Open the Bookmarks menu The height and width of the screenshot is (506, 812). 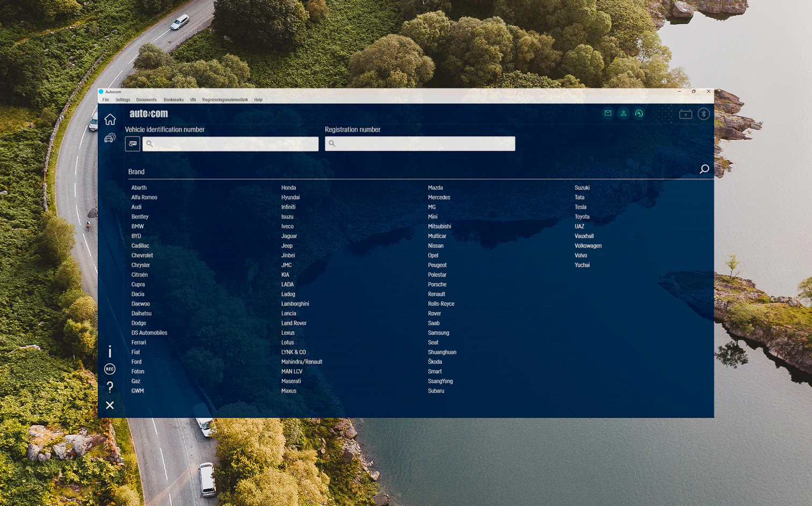click(x=173, y=99)
